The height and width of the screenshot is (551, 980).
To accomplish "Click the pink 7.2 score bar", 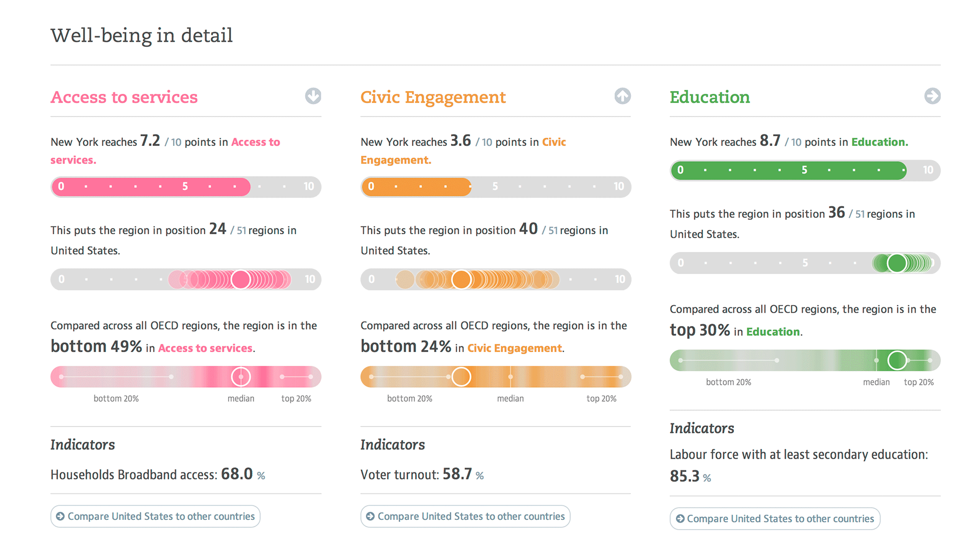I will coord(151,187).
